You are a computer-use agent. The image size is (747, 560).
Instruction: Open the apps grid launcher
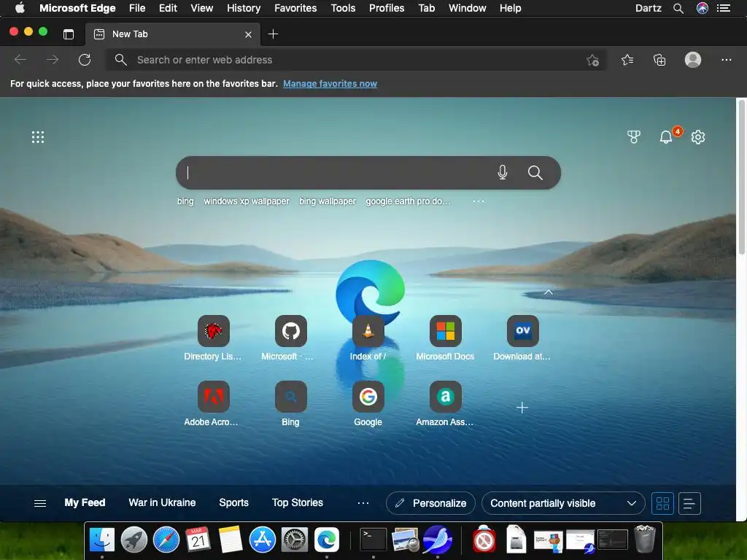point(38,137)
